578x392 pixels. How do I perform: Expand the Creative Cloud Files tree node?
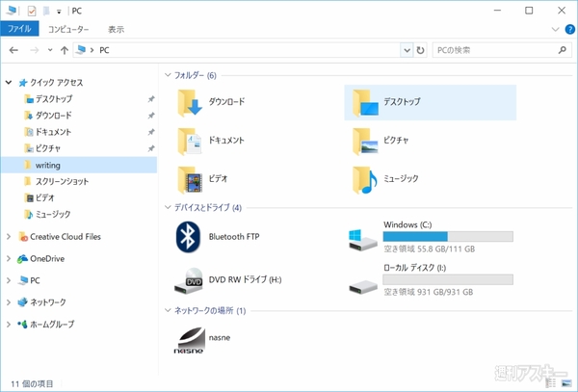coord(9,237)
